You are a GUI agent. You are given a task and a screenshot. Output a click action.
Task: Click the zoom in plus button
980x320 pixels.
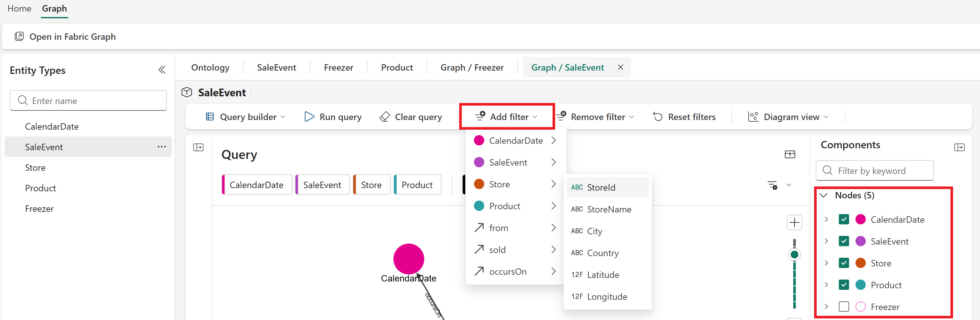794,223
